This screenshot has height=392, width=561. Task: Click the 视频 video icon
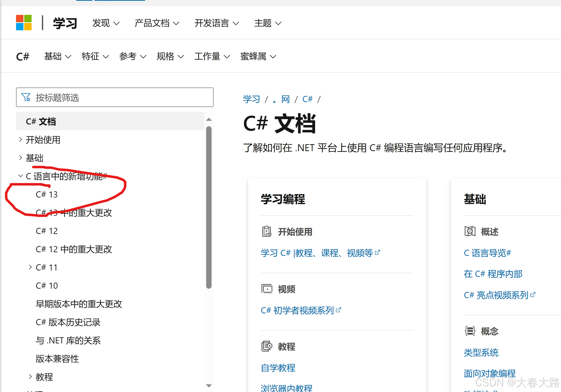[x=267, y=289]
